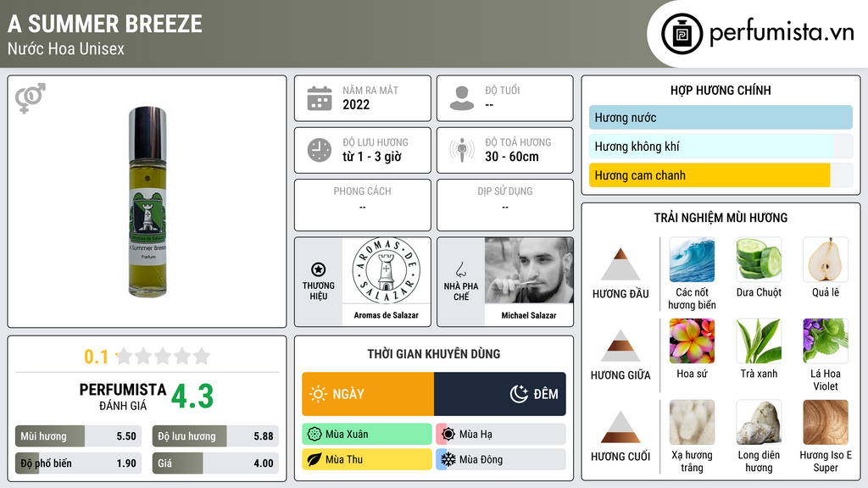Open the Aromas de Salazar brand logo
Screen dimensions: 868x488
point(386,270)
